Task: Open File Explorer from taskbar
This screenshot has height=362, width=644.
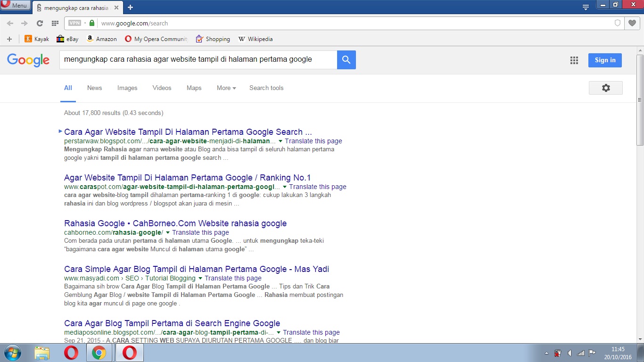Action: (42, 353)
